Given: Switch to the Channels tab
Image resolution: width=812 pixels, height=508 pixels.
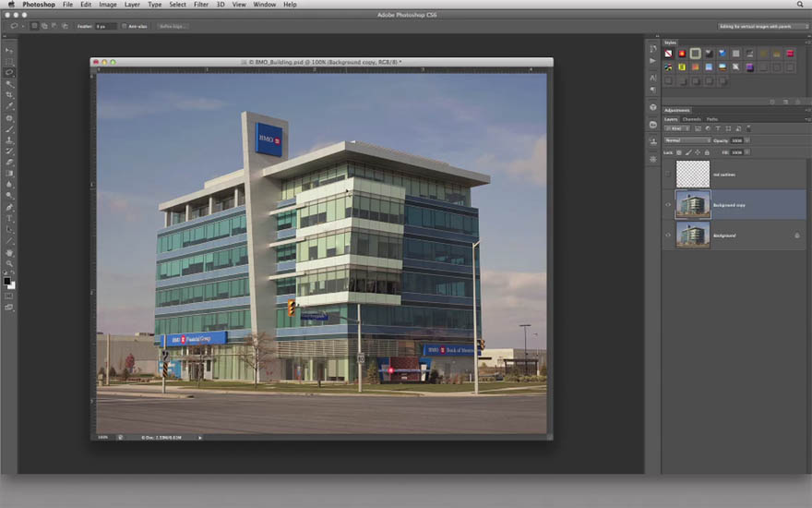Looking at the screenshot, I should click(691, 119).
